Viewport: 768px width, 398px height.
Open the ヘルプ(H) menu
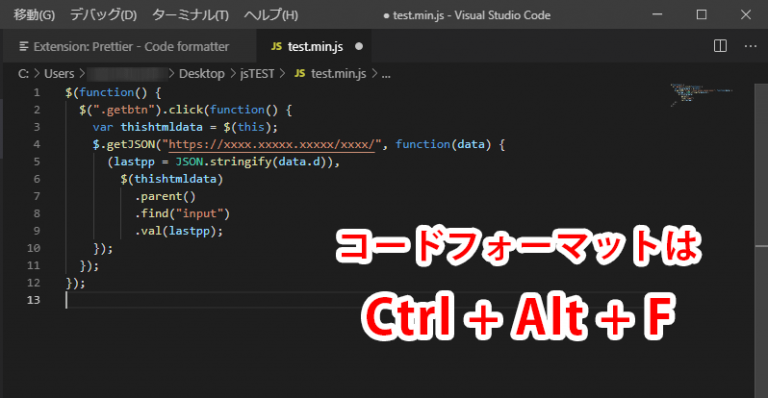click(x=271, y=15)
